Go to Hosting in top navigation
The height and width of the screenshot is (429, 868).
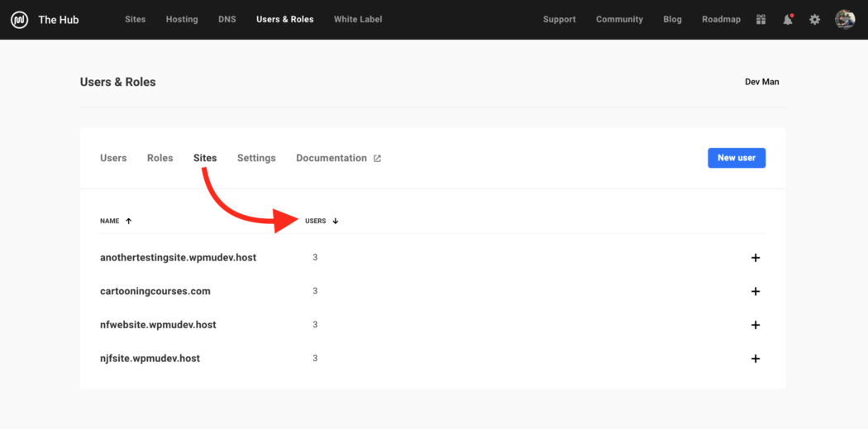point(181,20)
